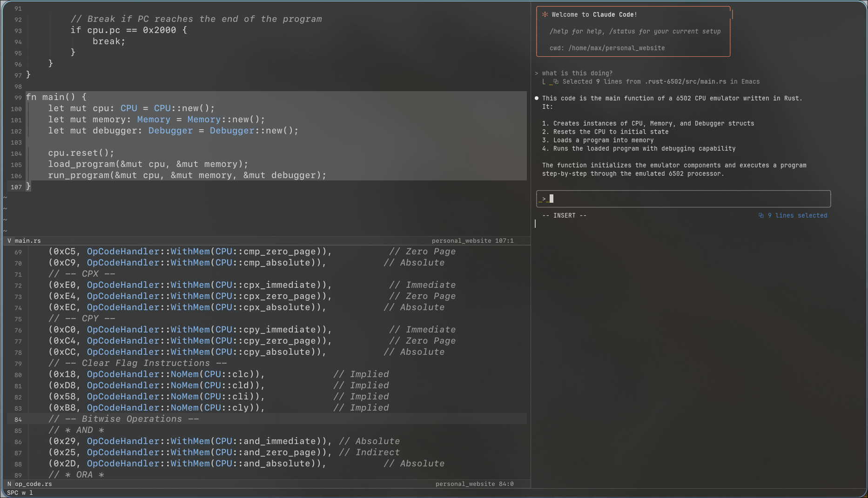Click 'CPU::and_zero_page' on line 87
Screen dimensions: 868x498
click(x=266, y=452)
